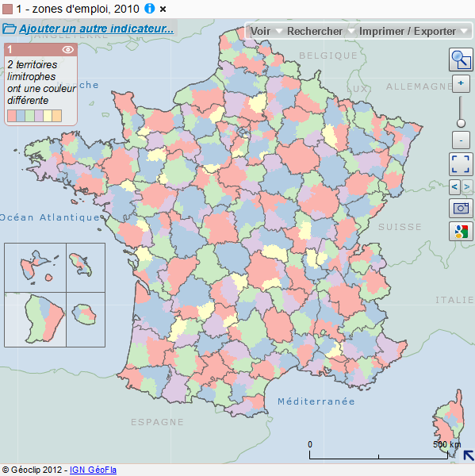This screenshot has width=475, height=476.
Task: Go to next map view arrow
Action: click(467, 186)
